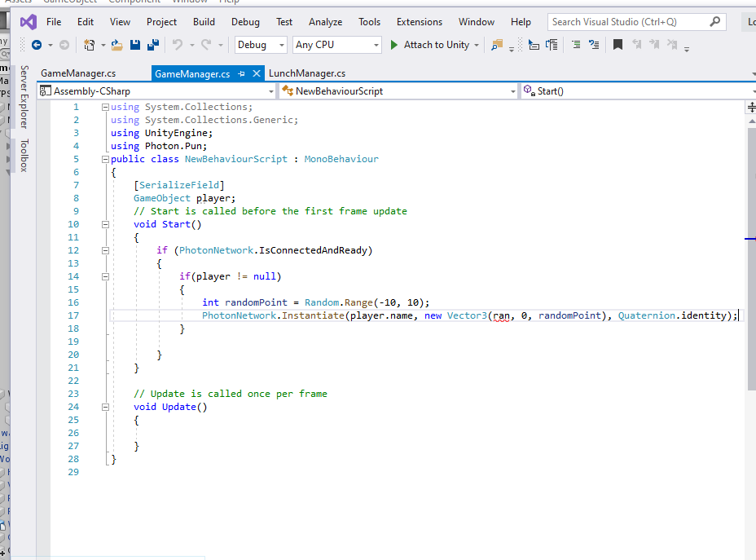The image size is (756, 560).
Task: Undo the last edit
Action: pyautogui.click(x=178, y=45)
